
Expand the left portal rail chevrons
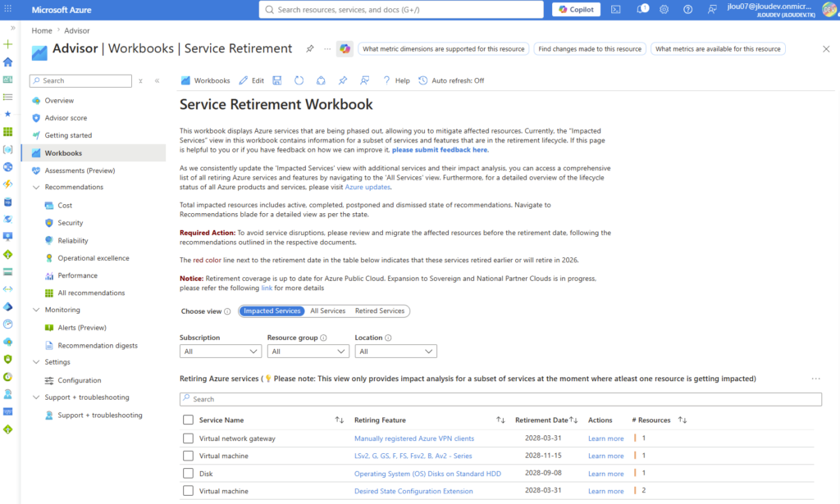pyautogui.click(x=13, y=28)
